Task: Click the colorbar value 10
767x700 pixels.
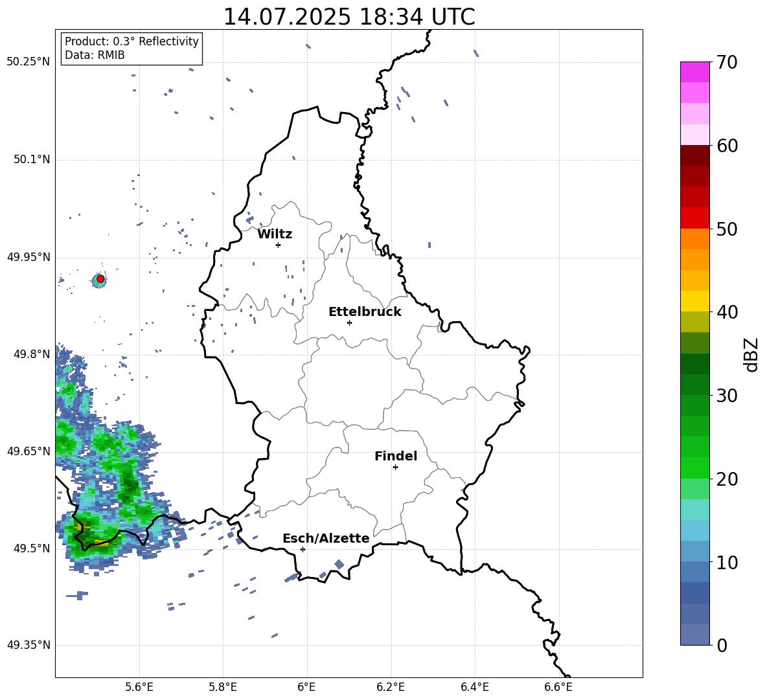Action: click(727, 563)
